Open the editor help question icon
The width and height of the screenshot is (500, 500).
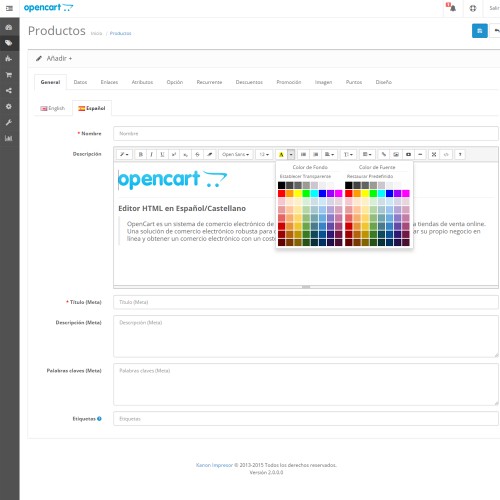(x=460, y=154)
